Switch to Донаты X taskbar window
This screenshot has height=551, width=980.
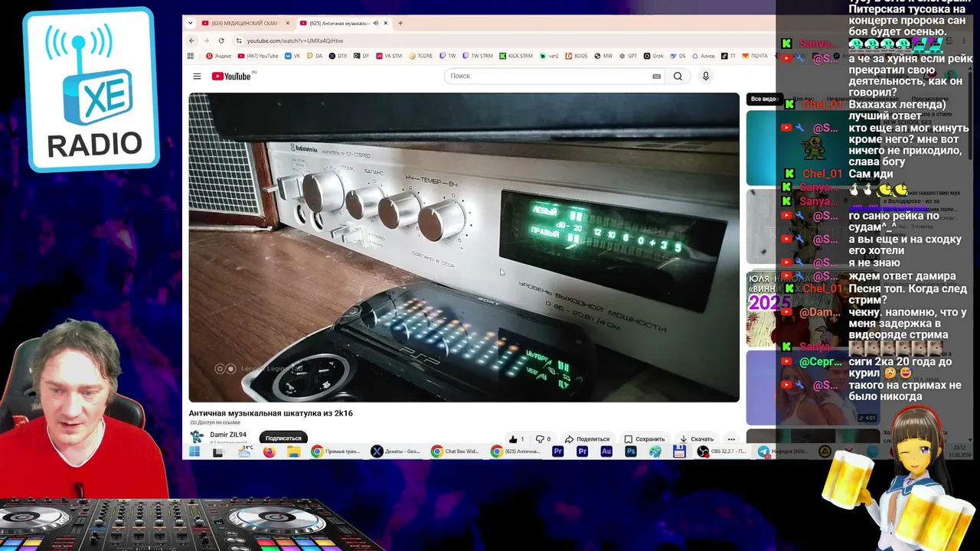click(x=397, y=452)
